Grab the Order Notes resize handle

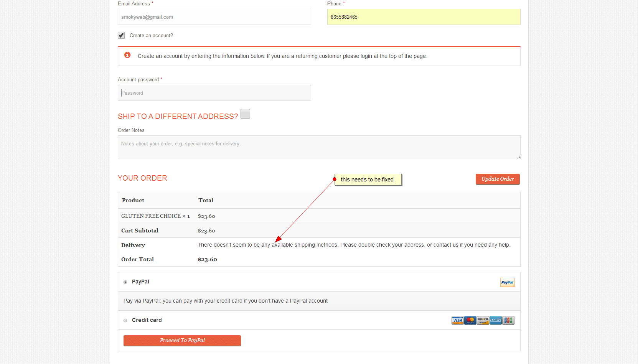(x=518, y=157)
